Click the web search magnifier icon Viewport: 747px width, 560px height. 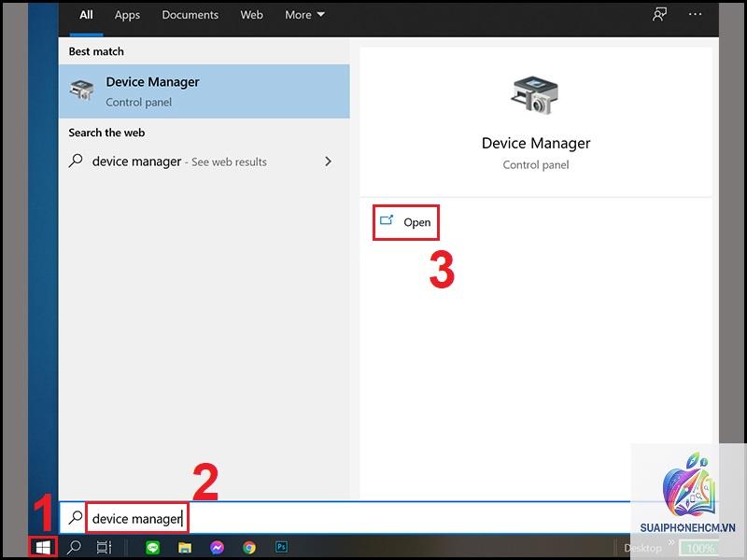(x=76, y=161)
